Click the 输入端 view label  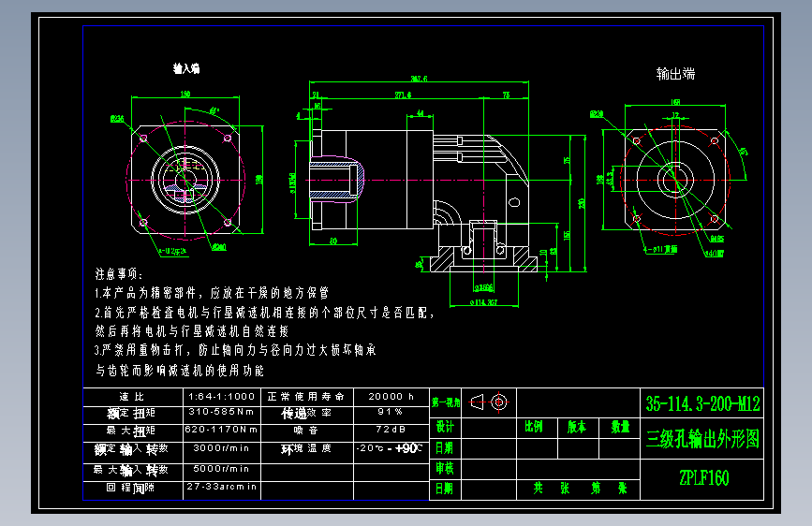[186, 68]
